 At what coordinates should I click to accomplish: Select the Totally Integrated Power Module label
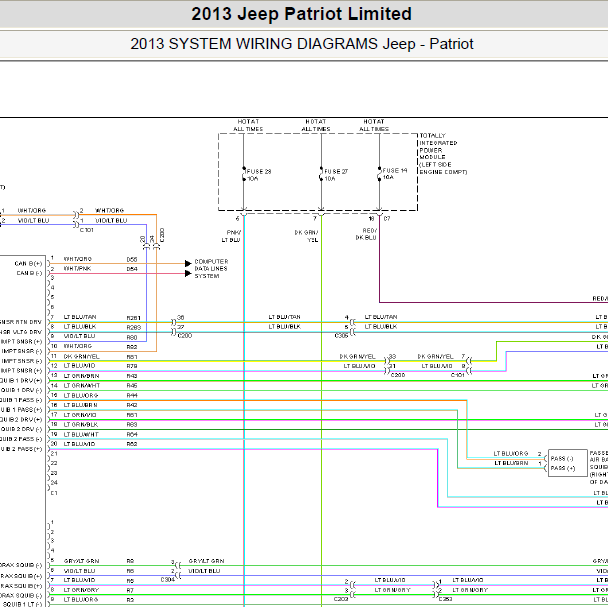pyautogui.click(x=443, y=154)
